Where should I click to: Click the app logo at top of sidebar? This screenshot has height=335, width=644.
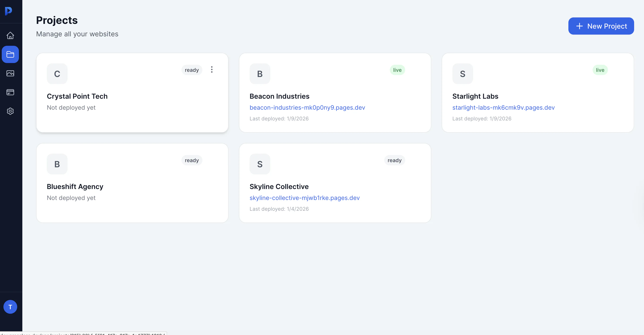9,11
